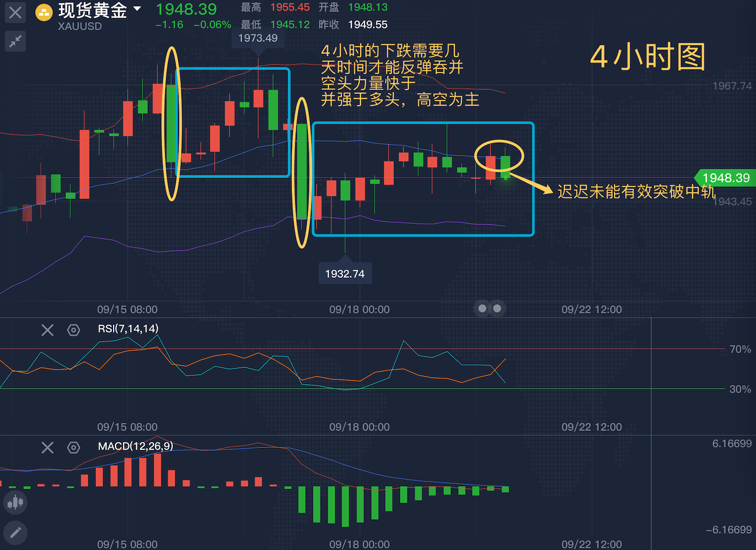The width and height of the screenshot is (756, 550).
Task: Click main chart 09/22 12:00 time label
Action: pos(591,310)
